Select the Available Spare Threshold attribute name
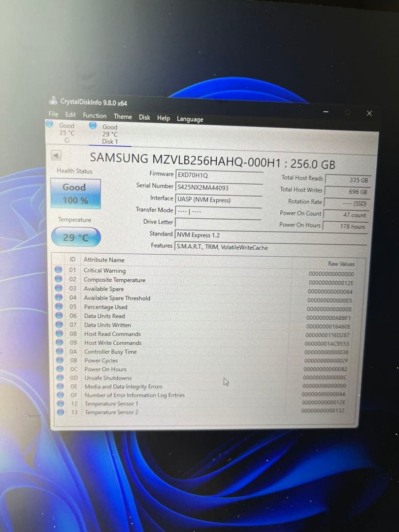The width and height of the screenshot is (399, 532). click(117, 298)
